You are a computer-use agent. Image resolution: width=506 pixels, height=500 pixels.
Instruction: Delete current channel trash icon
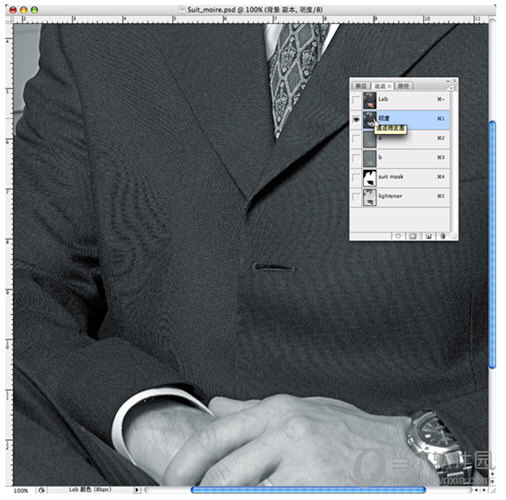pyautogui.click(x=443, y=236)
